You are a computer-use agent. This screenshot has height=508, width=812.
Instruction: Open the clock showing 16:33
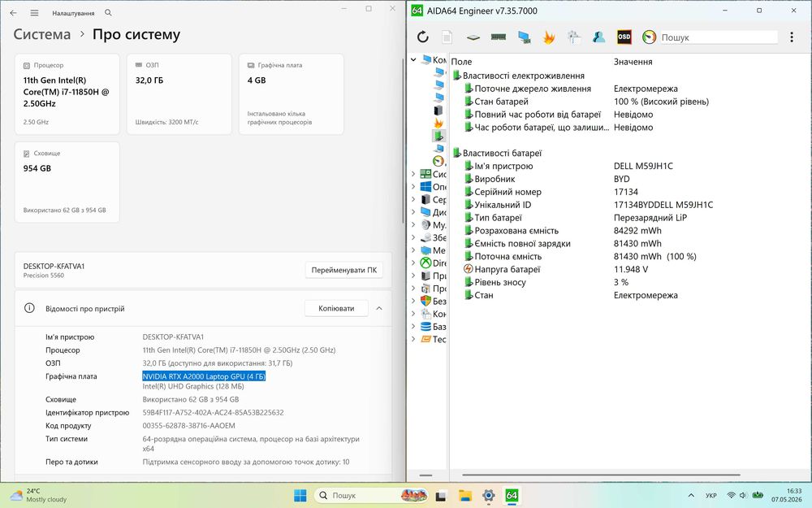(x=786, y=495)
